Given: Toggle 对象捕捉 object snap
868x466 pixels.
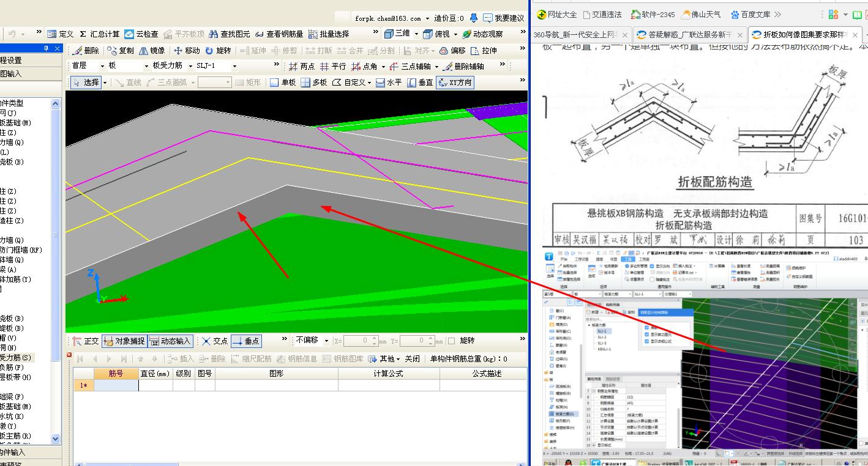Looking at the screenshot, I should click(124, 341).
